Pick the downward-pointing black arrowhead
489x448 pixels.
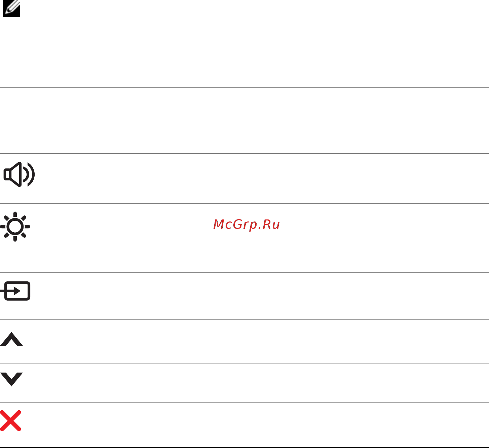[12, 379]
